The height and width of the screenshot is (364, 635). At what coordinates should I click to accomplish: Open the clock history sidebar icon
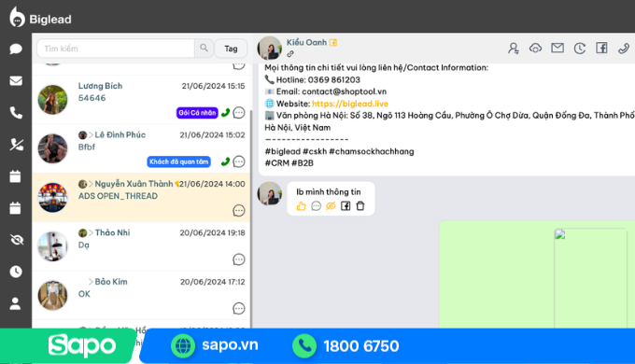click(16, 272)
